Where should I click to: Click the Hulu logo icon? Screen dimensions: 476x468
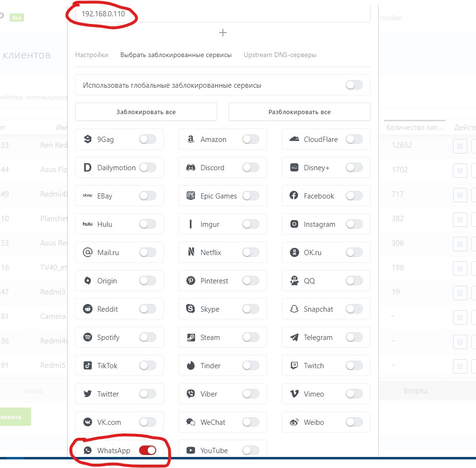87,224
